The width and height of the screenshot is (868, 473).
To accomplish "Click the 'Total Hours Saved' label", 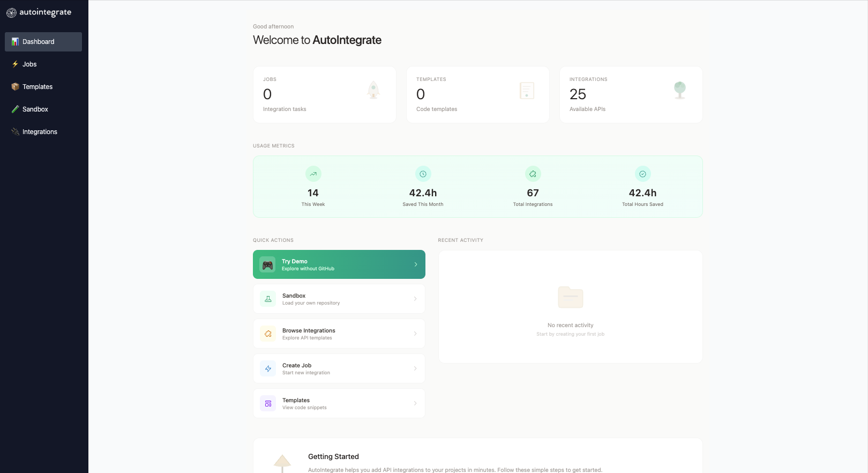I will (x=642, y=204).
